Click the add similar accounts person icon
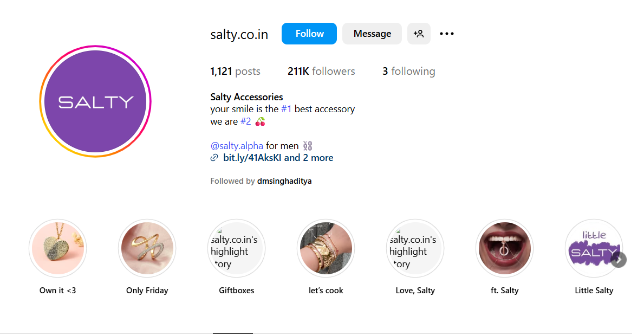Screen dimensions: 644x335 click(x=419, y=34)
